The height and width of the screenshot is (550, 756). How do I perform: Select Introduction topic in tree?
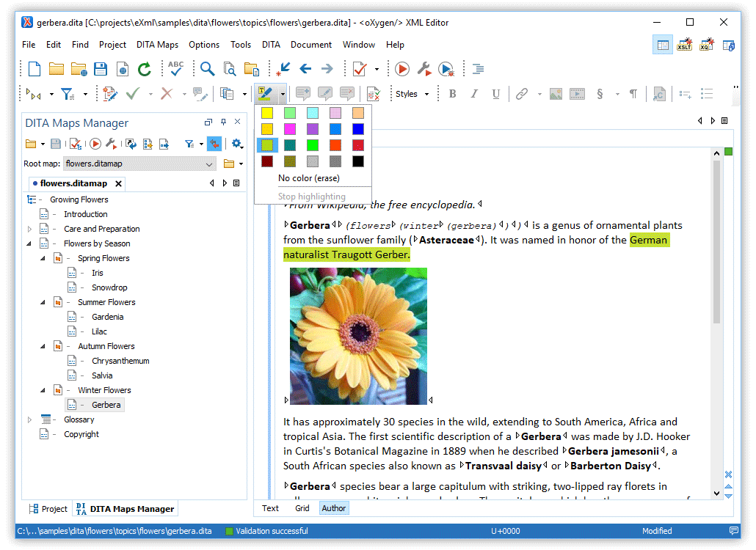[x=85, y=214]
